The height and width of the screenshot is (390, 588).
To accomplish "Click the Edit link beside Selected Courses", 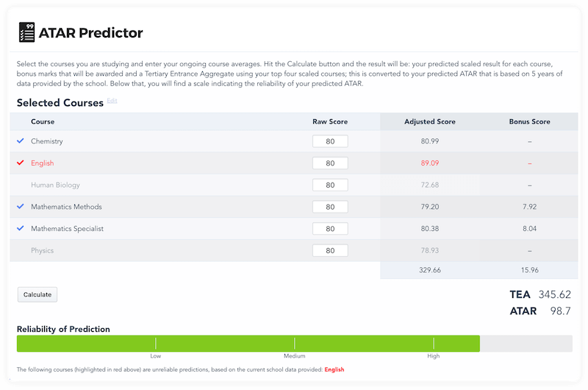I will pyautogui.click(x=112, y=100).
